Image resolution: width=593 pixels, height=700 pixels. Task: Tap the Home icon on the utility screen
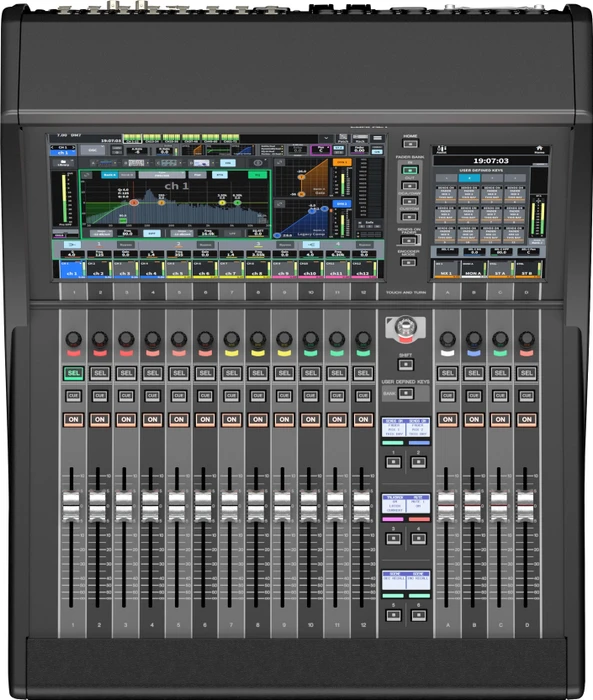539,149
